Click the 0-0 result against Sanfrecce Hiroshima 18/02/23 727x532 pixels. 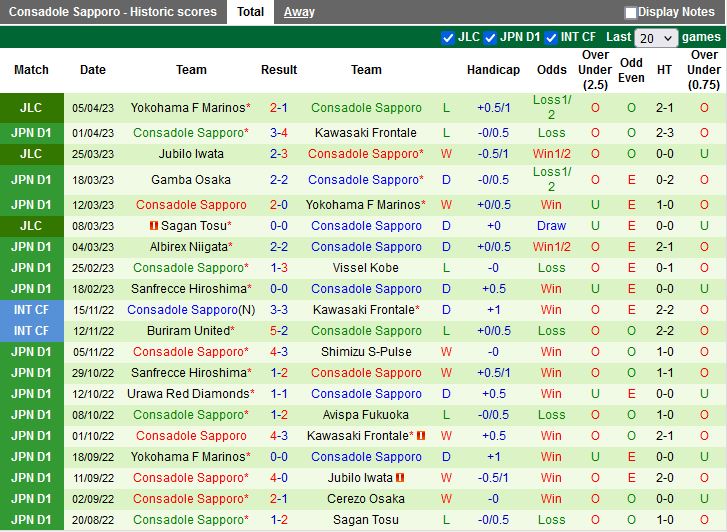(279, 289)
